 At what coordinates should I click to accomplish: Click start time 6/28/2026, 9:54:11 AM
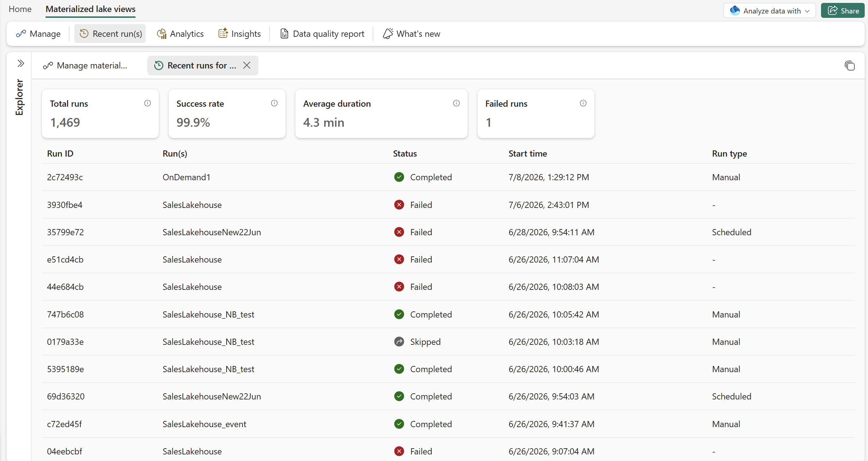click(x=551, y=232)
